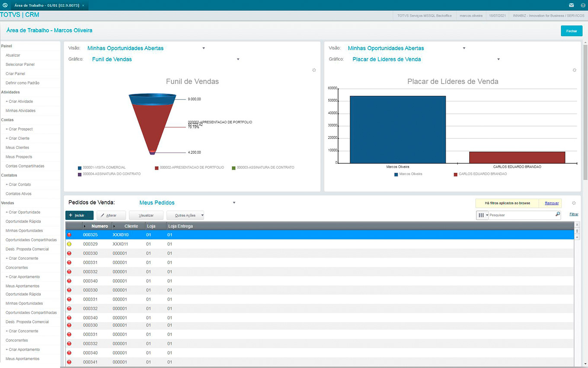588x368 pixels.
Task: Click the Remover filter link
Action: point(552,203)
